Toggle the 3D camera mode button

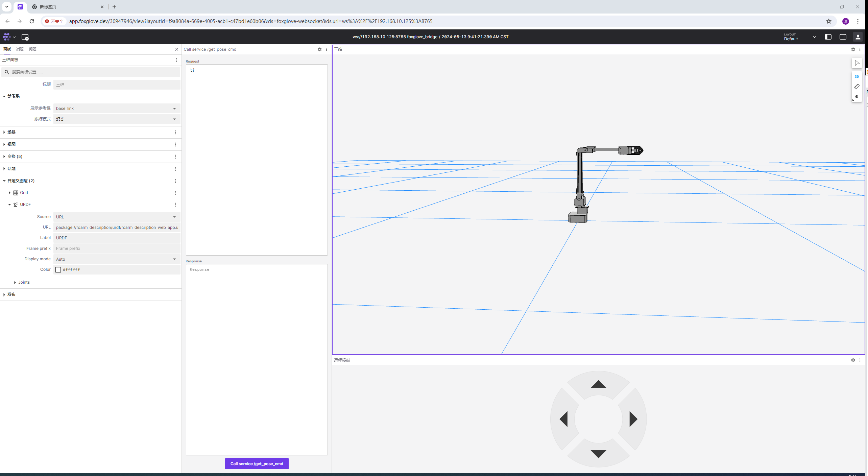(x=857, y=77)
